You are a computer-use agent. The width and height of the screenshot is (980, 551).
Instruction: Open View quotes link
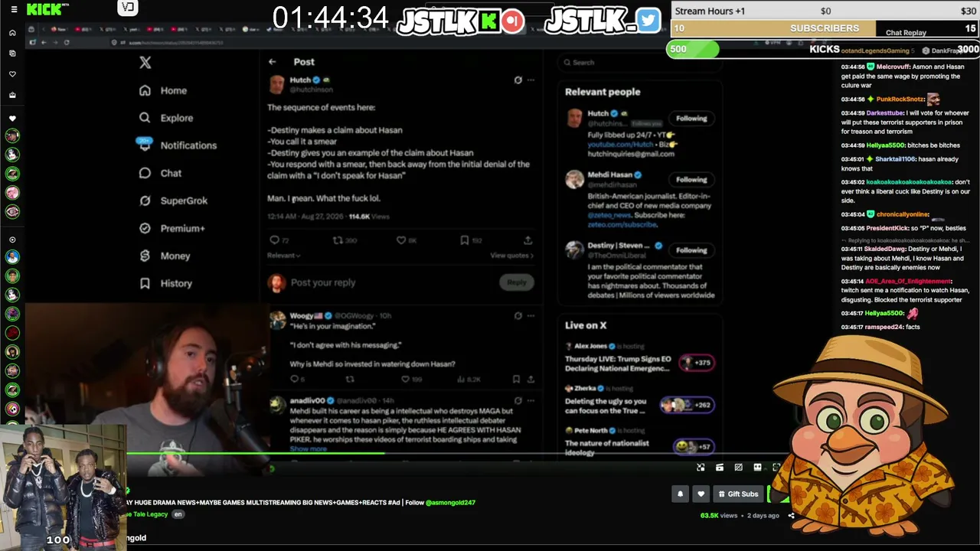pos(511,256)
